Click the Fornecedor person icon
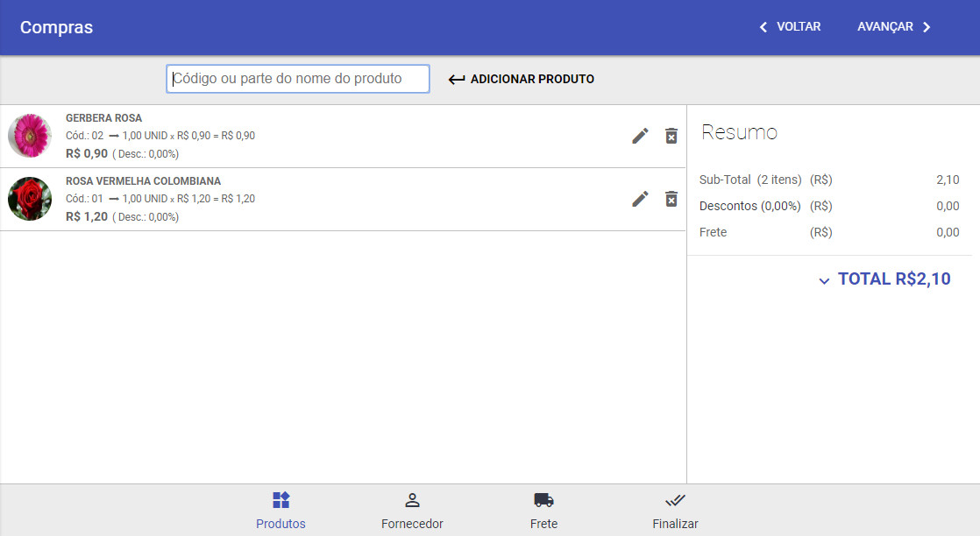The image size is (980, 536). coord(412,500)
